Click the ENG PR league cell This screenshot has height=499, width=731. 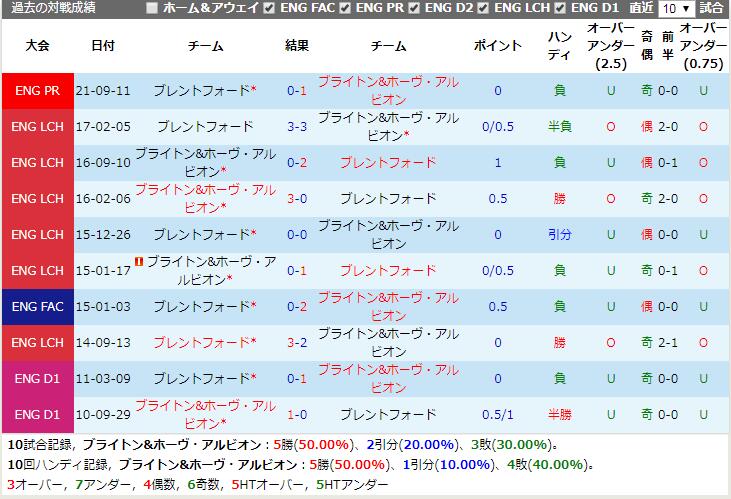click(38, 90)
